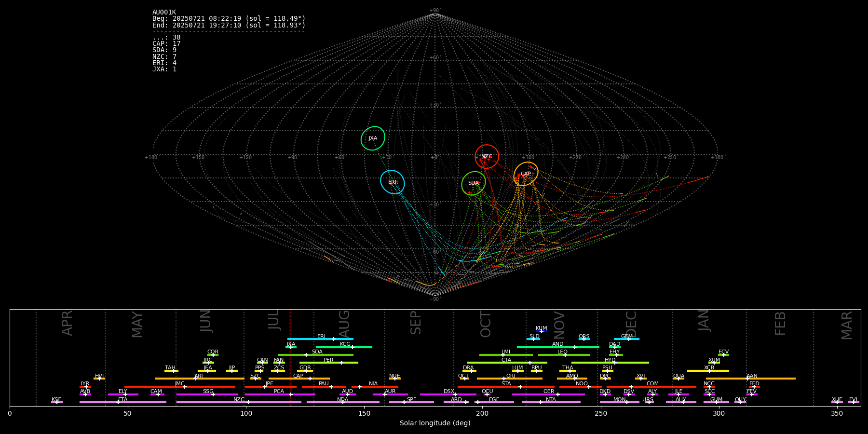This screenshot has width=868, height=434.
Task: Click the AUG month label in timeline
Action: pyautogui.click(x=344, y=324)
